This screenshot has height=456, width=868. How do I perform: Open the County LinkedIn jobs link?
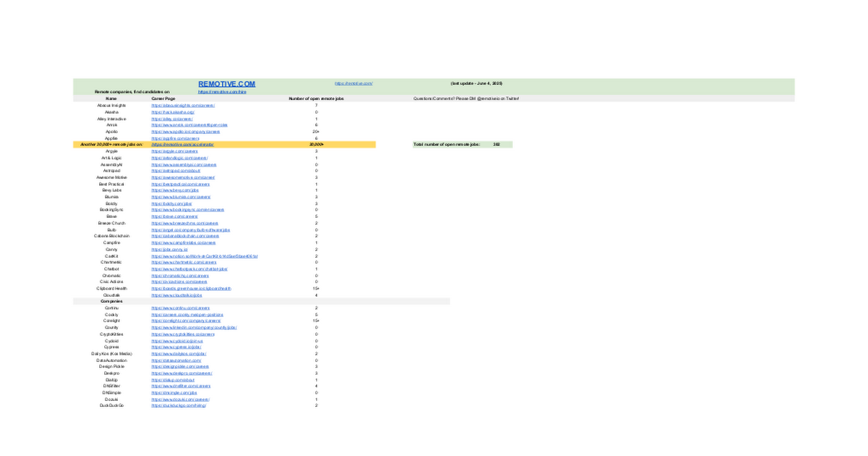194,327
